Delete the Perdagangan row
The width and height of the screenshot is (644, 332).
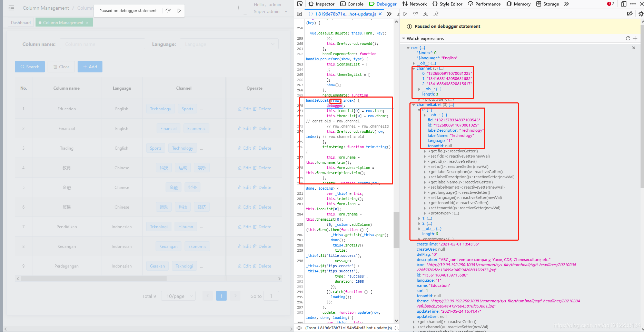tap(262, 266)
